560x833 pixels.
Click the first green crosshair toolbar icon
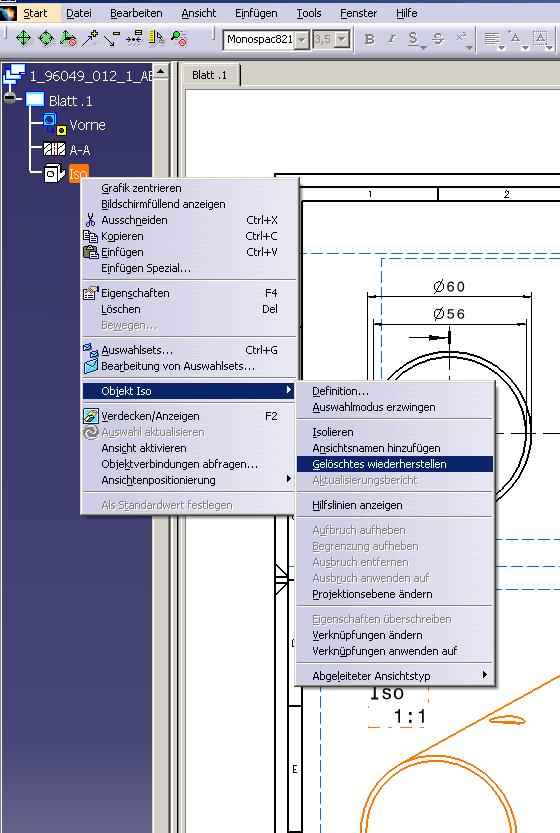23,38
